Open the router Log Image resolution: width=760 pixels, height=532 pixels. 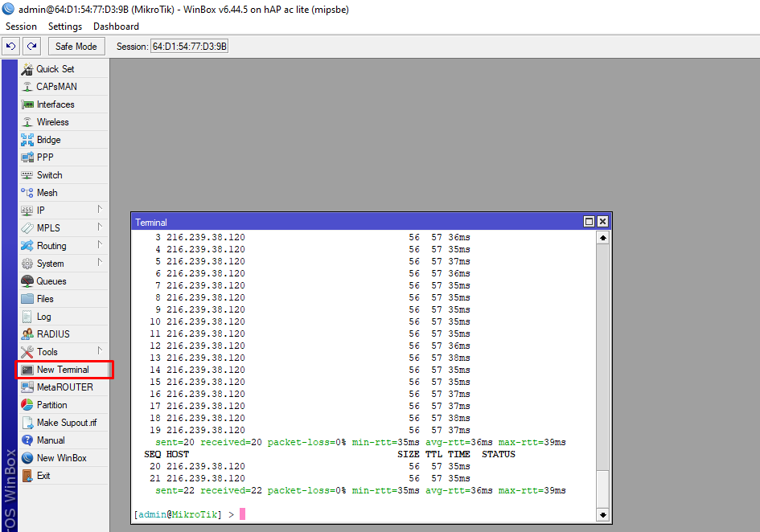tap(43, 317)
